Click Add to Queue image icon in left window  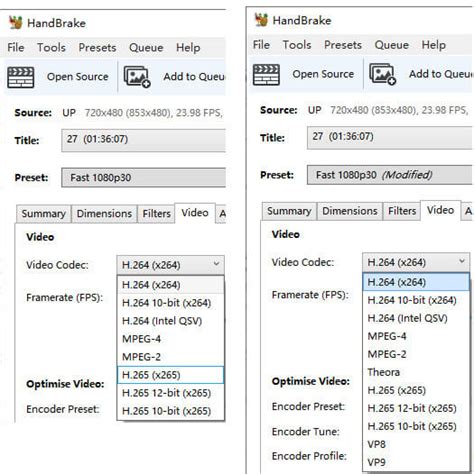coord(137,77)
